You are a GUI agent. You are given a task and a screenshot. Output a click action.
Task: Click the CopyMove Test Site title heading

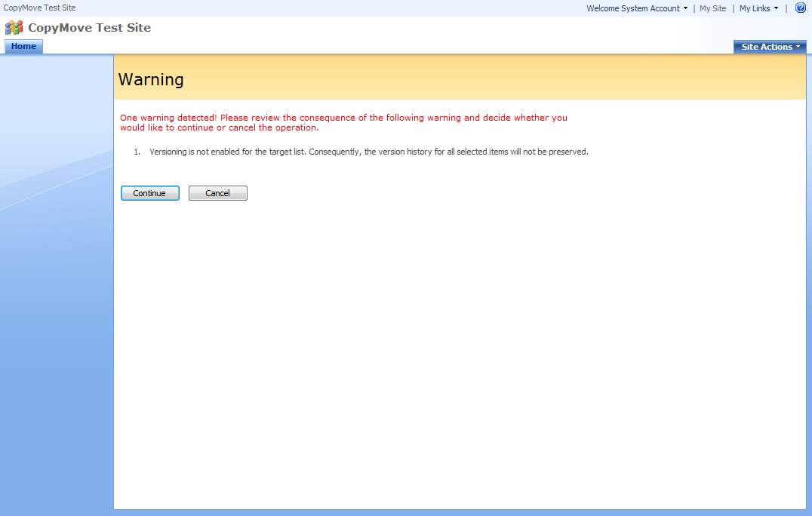[x=89, y=28]
